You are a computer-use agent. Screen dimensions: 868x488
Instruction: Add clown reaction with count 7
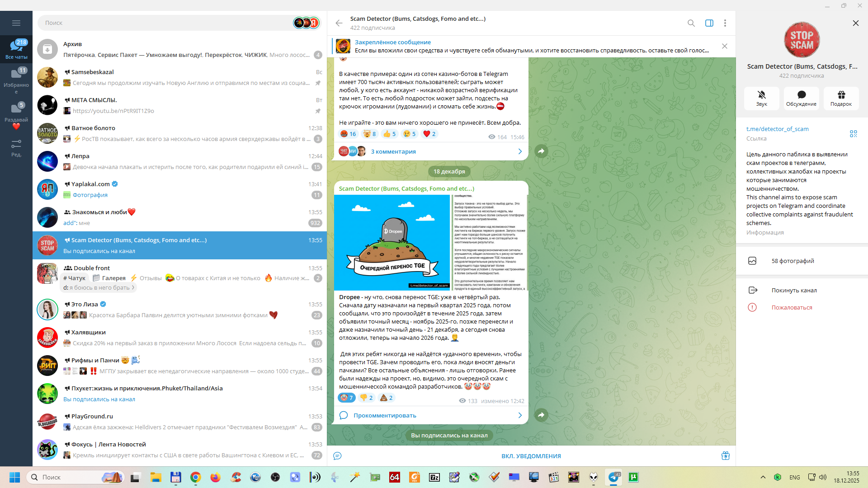(x=346, y=398)
